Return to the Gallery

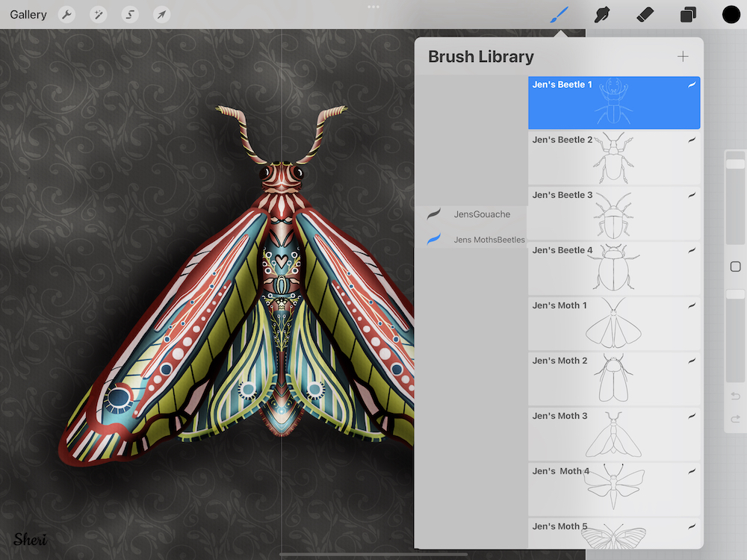pyautogui.click(x=28, y=14)
